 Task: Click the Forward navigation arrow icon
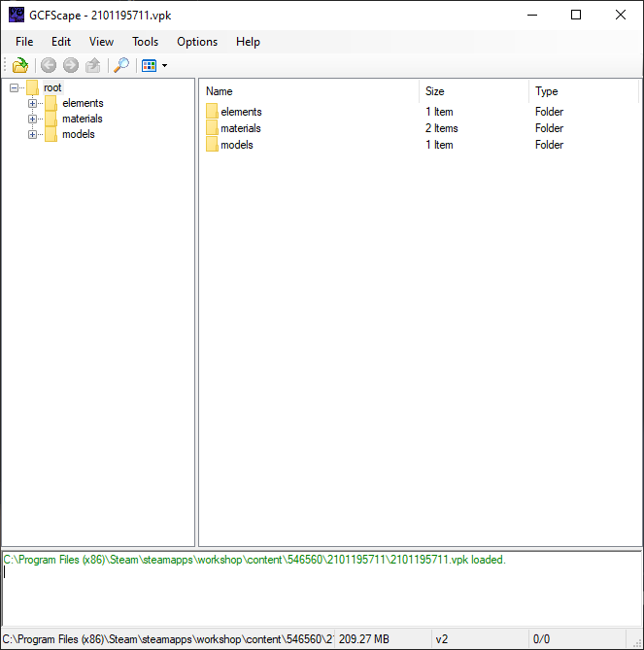71,65
